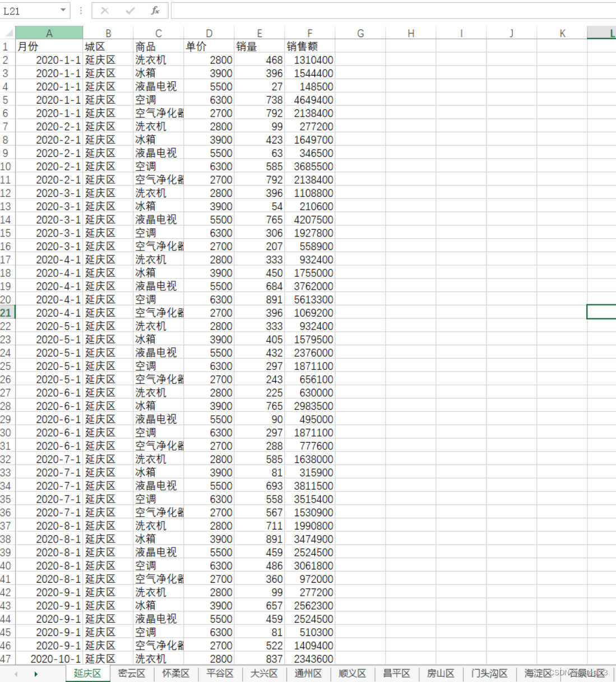Select the 大兴区 sheet tab
This screenshot has width=616, height=682.
click(x=263, y=673)
